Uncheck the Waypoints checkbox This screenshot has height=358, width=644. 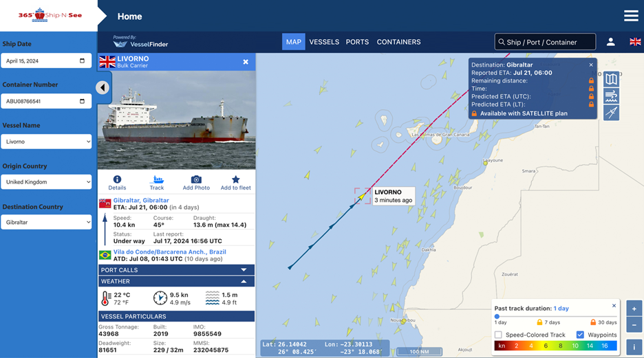coord(580,335)
